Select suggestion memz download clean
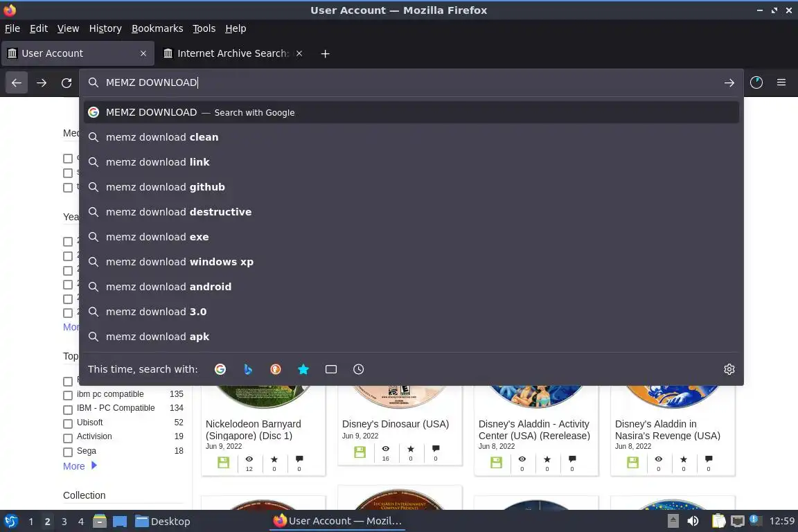This screenshot has width=798, height=532. coord(411,137)
